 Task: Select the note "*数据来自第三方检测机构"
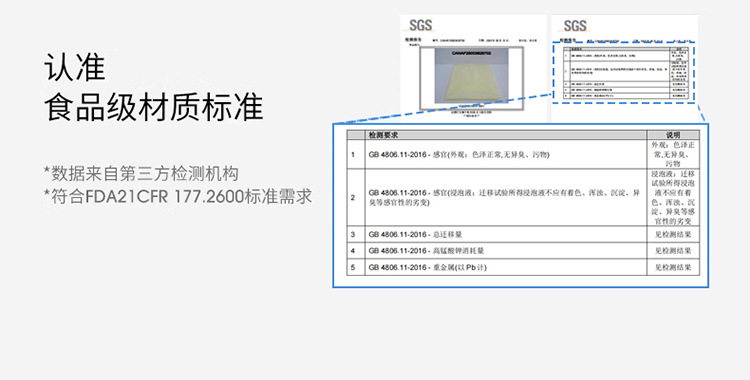[x=141, y=174]
